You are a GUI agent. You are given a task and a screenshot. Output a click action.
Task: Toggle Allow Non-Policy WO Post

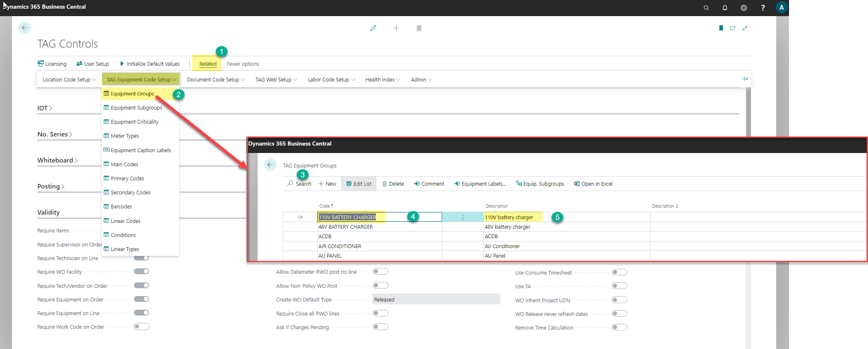[380, 285]
